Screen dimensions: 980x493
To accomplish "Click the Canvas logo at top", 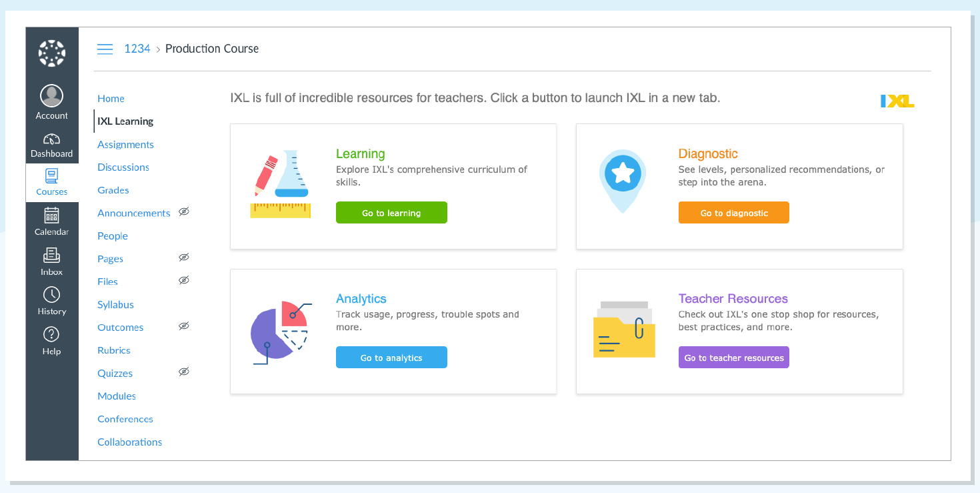I will (x=52, y=53).
